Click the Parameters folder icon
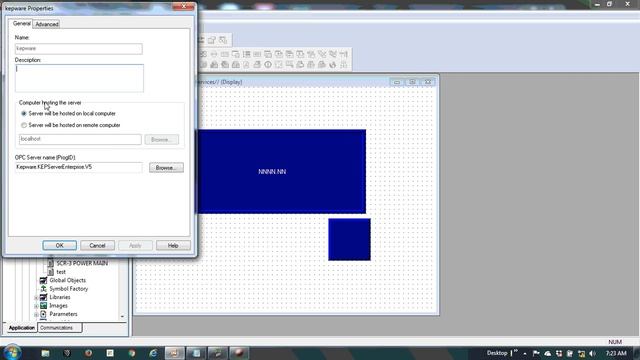Screen dimensions: 640x360 pyautogui.click(x=43, y=314)
